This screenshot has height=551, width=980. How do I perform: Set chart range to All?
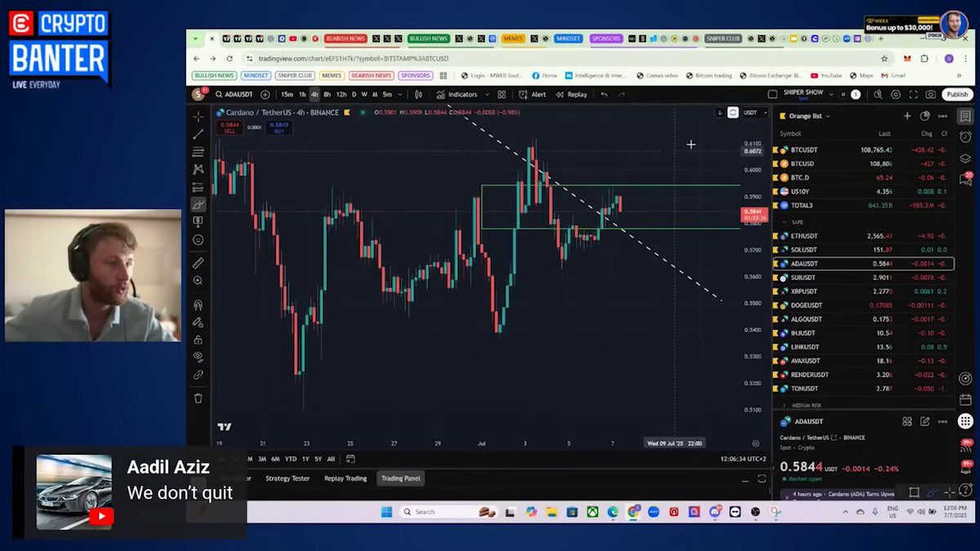(331, 459)
